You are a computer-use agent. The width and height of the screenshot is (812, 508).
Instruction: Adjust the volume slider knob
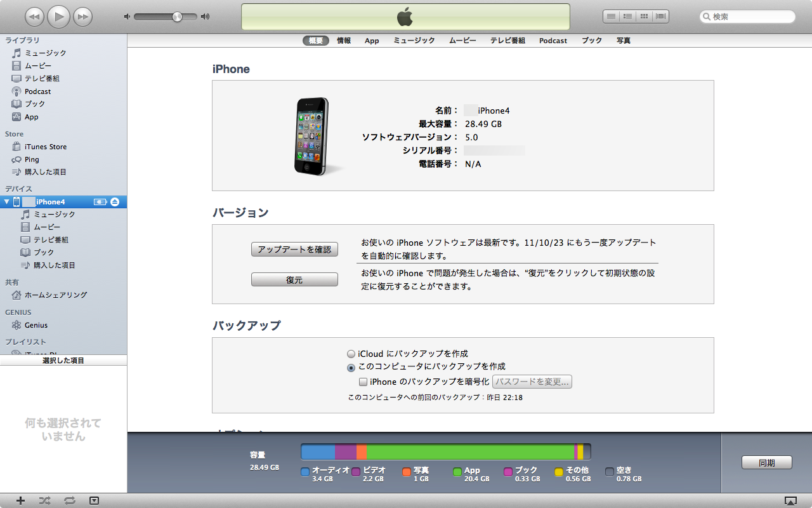click(177, 17)
